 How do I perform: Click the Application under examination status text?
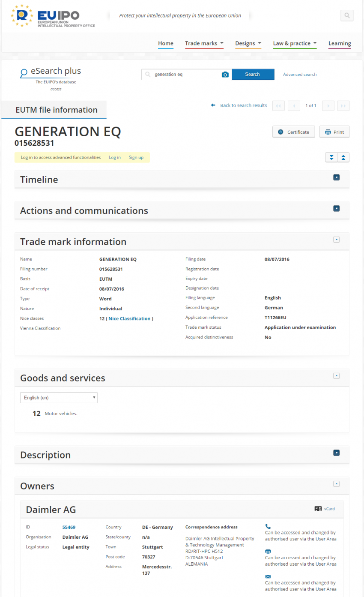click(x=300, y=327)
